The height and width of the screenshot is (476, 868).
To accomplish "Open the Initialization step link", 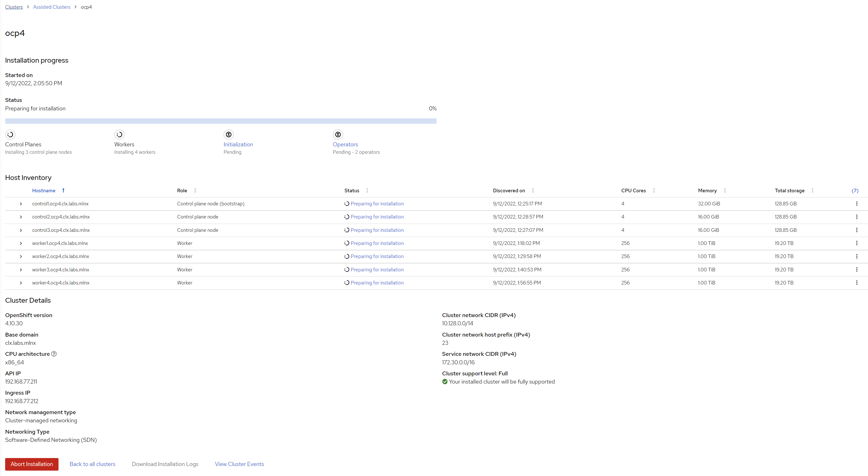I will pos(238,144).
